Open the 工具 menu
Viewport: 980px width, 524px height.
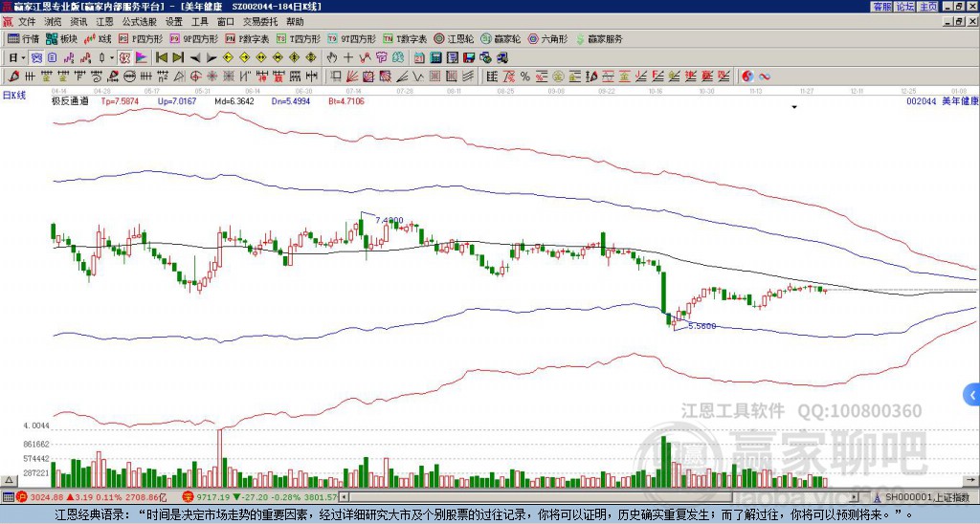click(200, 22)
